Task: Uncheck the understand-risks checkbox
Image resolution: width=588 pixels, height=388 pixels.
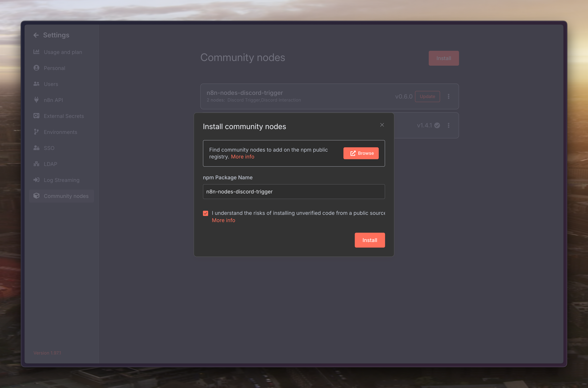Action: (205, 213)
